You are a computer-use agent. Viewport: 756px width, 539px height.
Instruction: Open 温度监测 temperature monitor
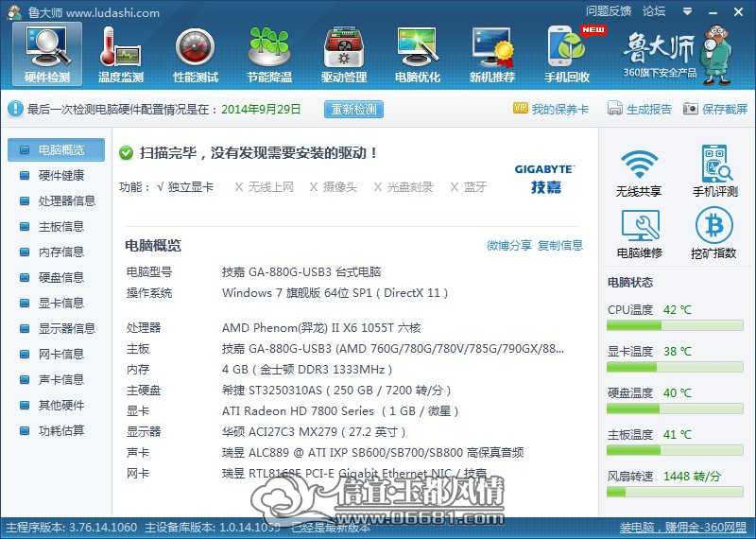click(x=121, y=54)
